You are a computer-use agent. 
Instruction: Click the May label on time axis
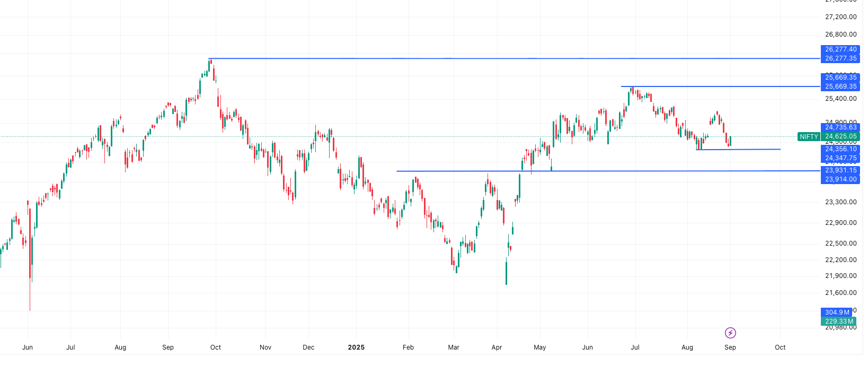click(x=540, y=347)
